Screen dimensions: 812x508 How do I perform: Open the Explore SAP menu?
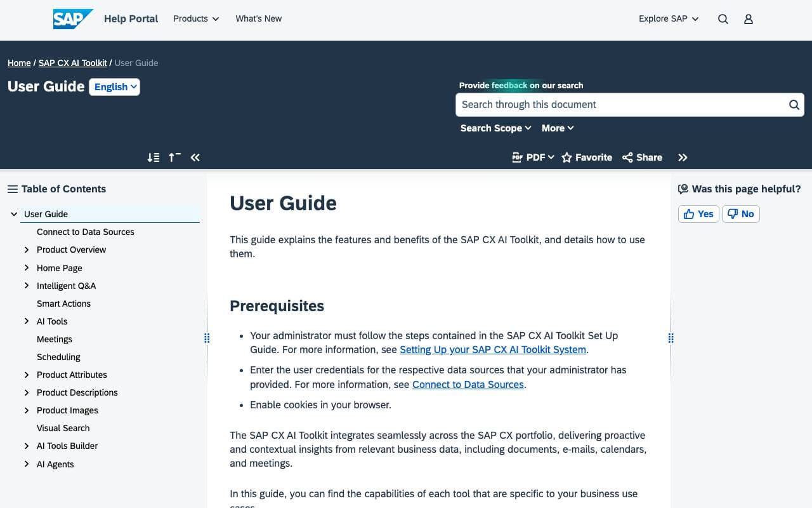click(669, 19)
